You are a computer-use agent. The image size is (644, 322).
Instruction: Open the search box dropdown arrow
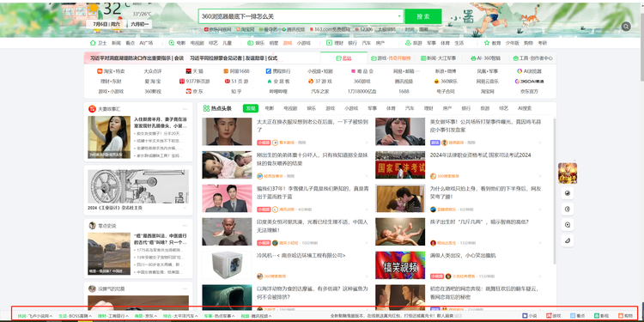coord(399,17)
